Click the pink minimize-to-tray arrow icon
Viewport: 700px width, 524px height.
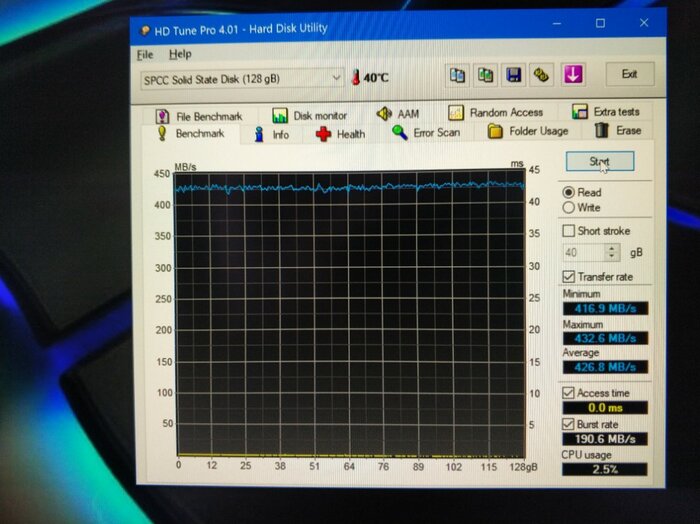pos(573,75)
